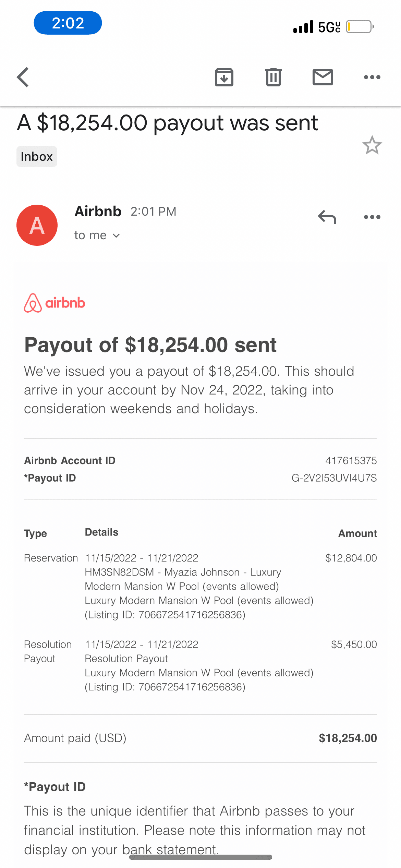Tap the Airbnb Account ID number 417615375

351,460
